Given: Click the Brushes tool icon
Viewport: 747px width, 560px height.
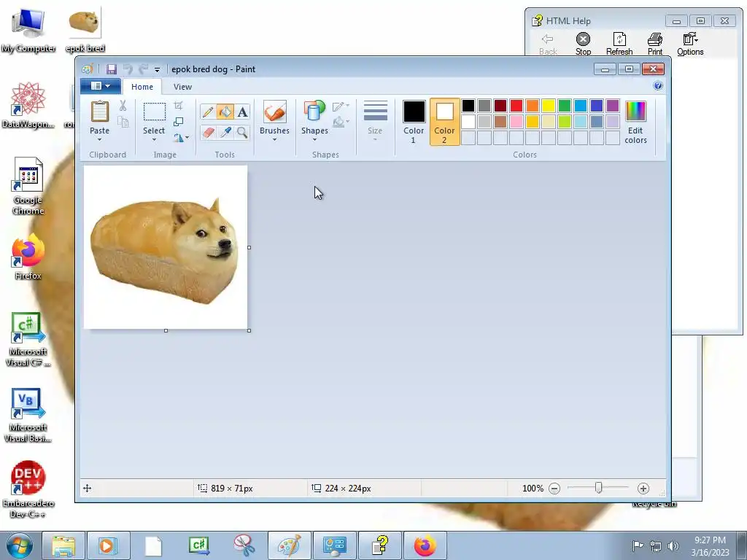Looking at the screenshot, I should tap(274, 112).
